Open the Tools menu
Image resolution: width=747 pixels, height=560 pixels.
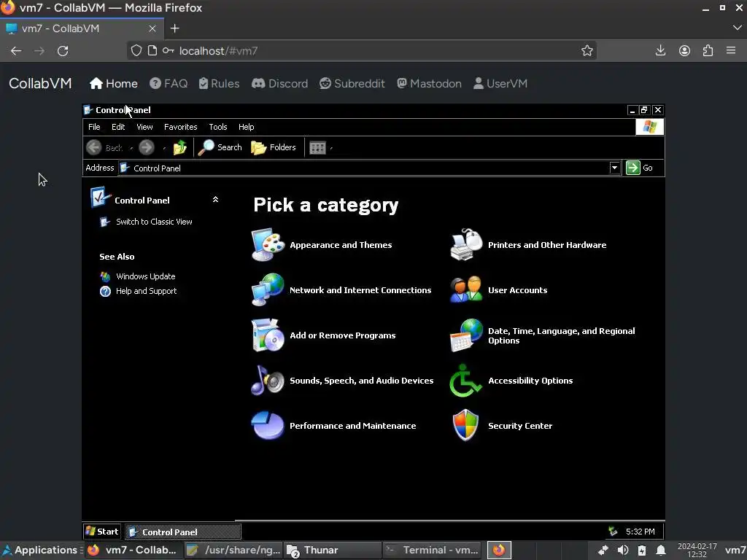[217, 127]
